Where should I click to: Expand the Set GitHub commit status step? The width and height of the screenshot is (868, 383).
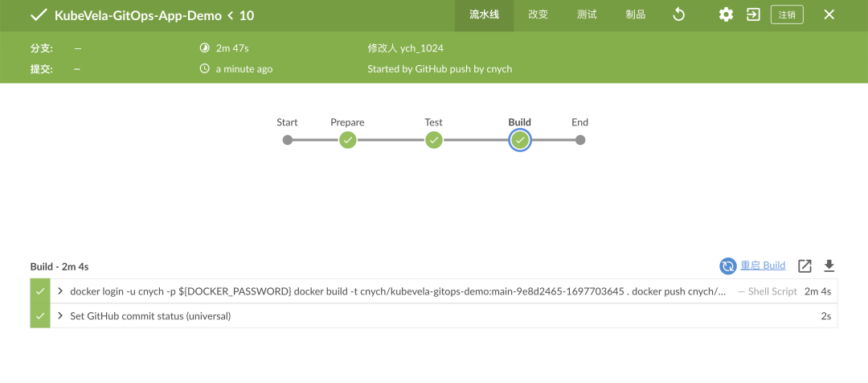pyautogui.click(x=60, y=316)
